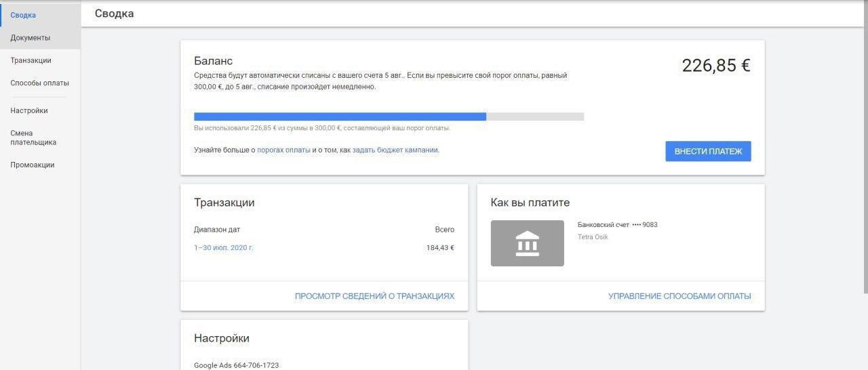Click the Диапазон дат column label
The image size is (868, 370).
click(217, 230)
